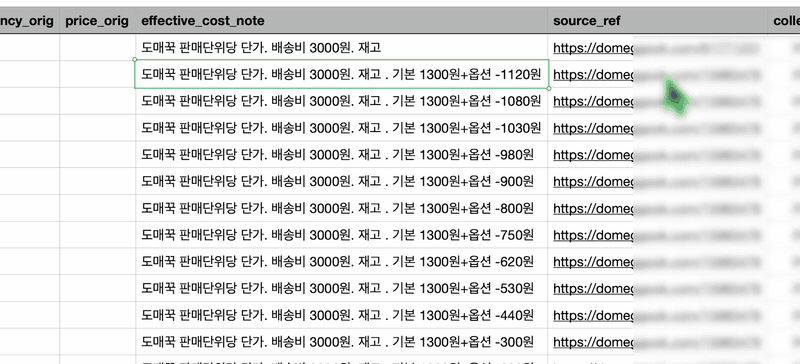The width and height of the screenshot is (800, 364).
Task: Highlight the cell containing 옵션 -300원
Action: [342, 342]
